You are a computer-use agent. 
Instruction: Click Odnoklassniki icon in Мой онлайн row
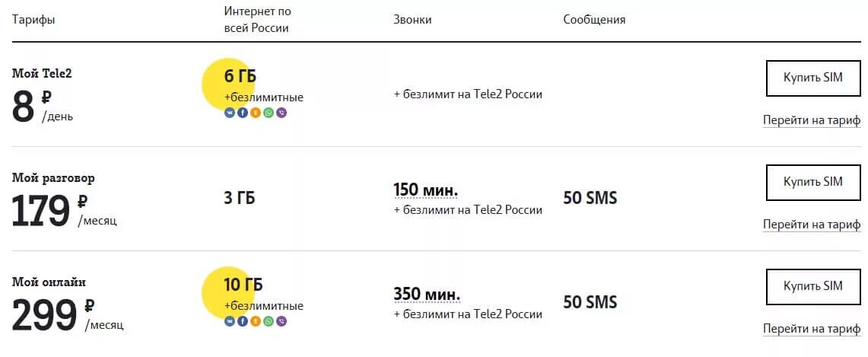[255, 321]
